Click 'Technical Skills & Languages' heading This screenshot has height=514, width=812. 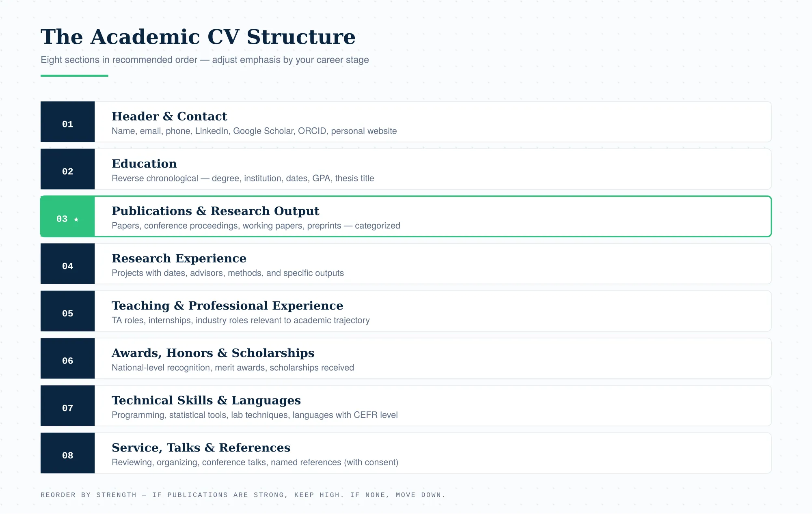coord(206,400)
